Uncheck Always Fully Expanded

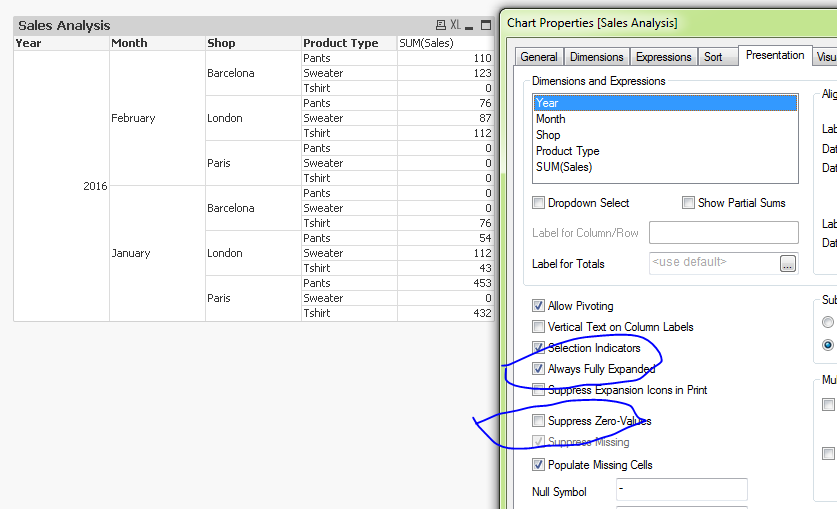tap(539, 369)
